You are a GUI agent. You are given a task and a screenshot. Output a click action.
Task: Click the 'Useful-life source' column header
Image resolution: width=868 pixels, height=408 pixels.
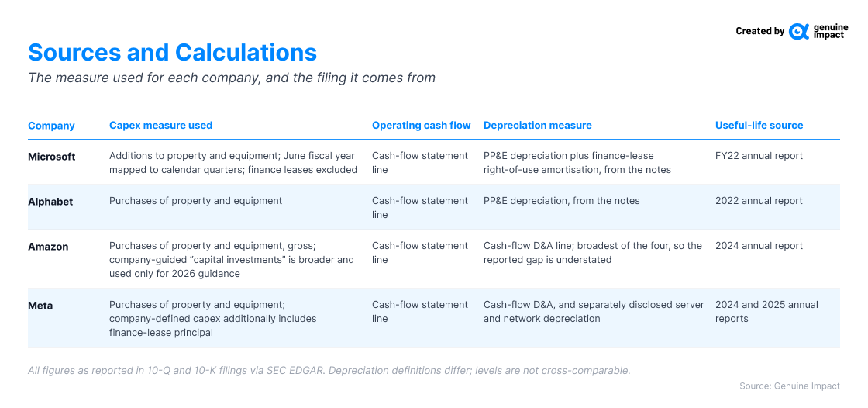(x=759, y=126)
